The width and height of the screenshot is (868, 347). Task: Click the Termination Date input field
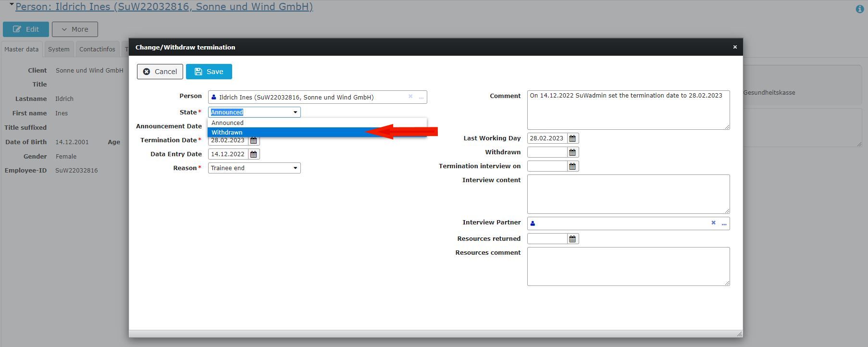point(228,140)
